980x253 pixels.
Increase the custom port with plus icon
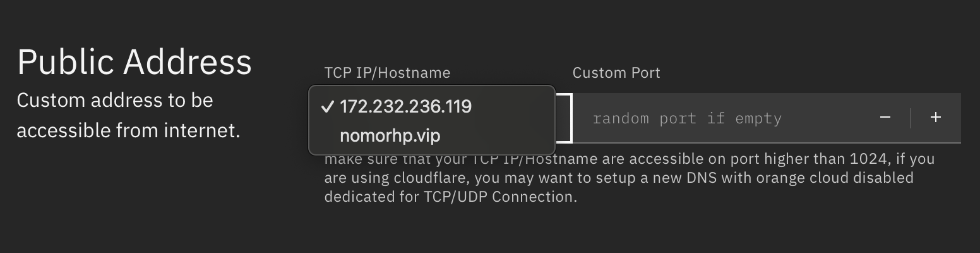point(936,118)
